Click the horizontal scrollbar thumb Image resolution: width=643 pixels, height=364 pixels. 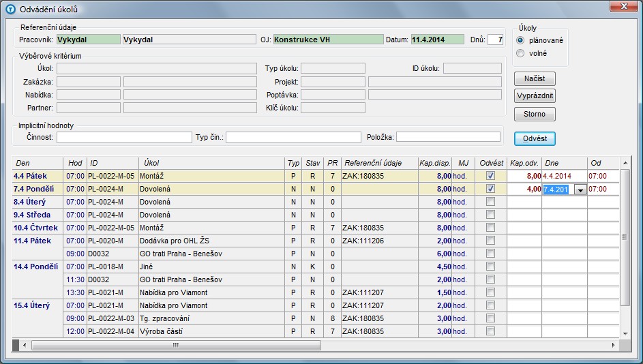click(177, 345)
